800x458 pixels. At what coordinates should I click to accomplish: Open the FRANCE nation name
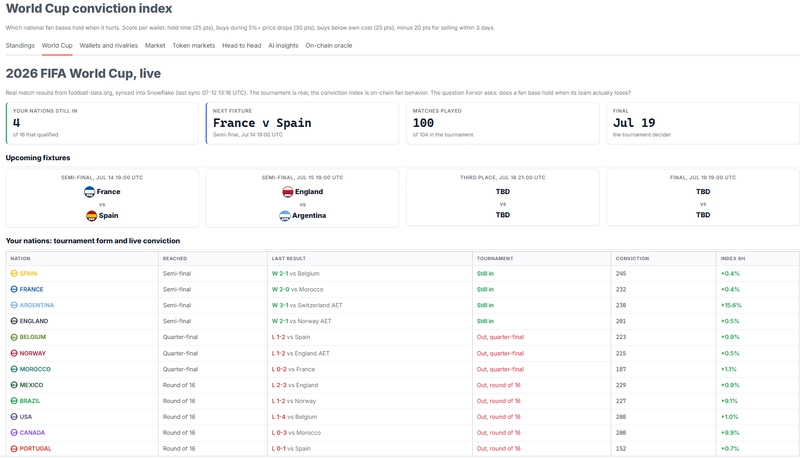pyautogui.click(x=31, y=289)
